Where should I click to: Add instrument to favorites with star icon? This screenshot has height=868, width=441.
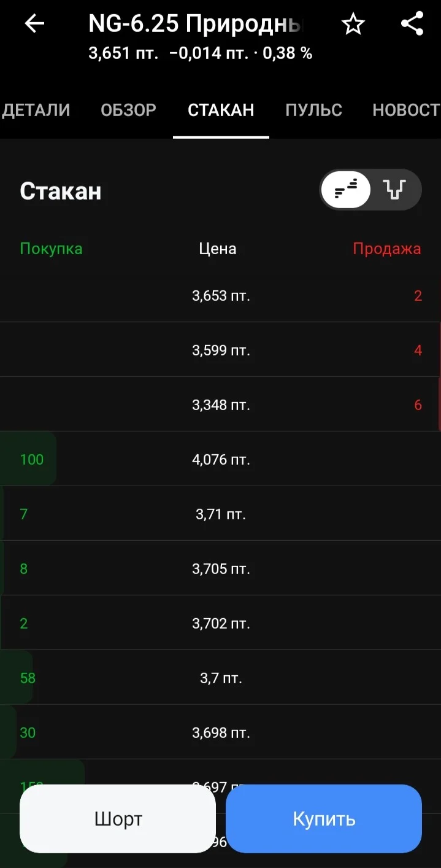click(353, 25)
